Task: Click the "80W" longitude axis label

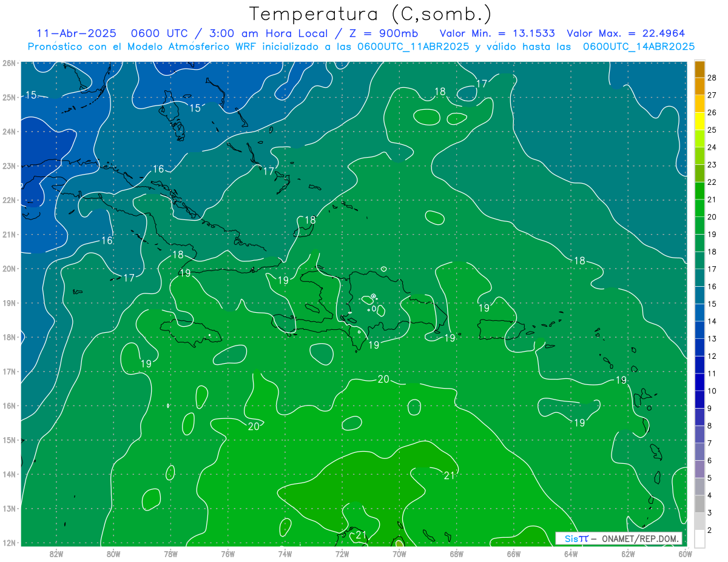Action: coord(113,554)
